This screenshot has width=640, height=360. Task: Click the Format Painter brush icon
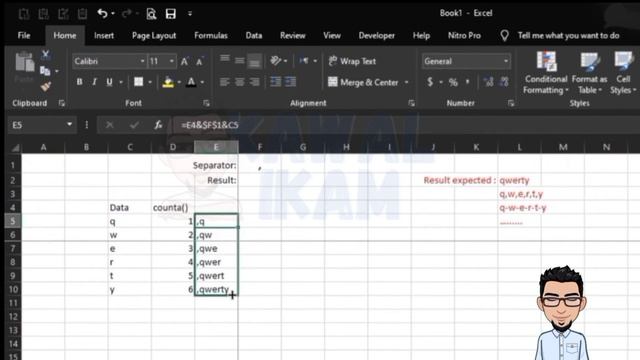45,86
